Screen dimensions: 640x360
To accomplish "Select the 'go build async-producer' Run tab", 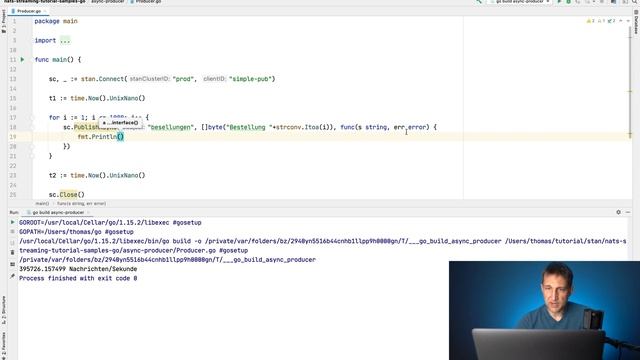I will pyautogui.click(x=58, y=212).
